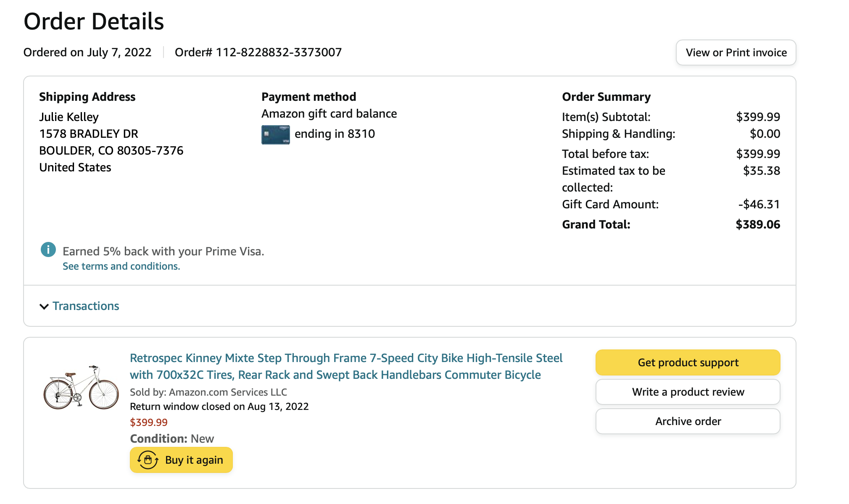Open the Transactions section link
This screenshot has height=504, width=849.
point(86,306)
